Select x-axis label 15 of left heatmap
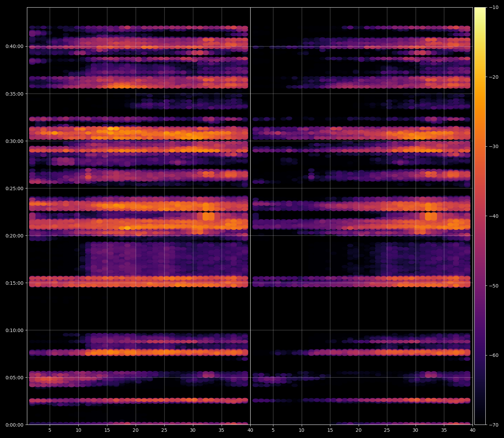 [x=107, y=430]
